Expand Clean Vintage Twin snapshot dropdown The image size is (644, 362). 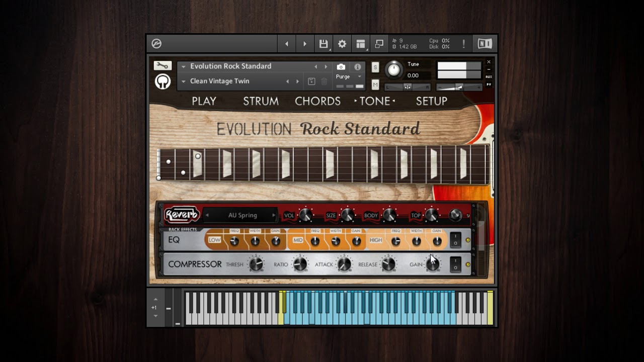(183, 81)
